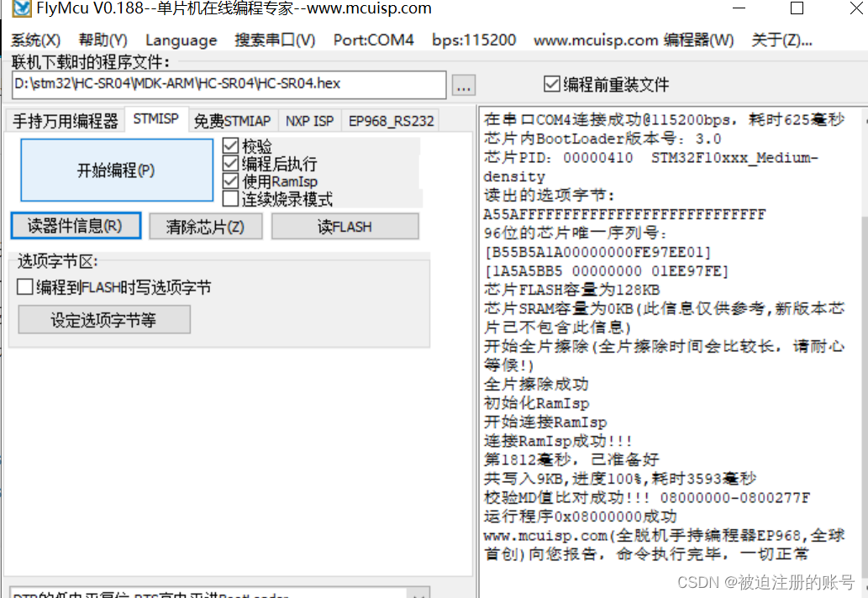Image resolution: width=868 pixels, height=598 pixels.
Task: Click 清除芯片(Z) to erase the chip
Action: pos(205,226)
